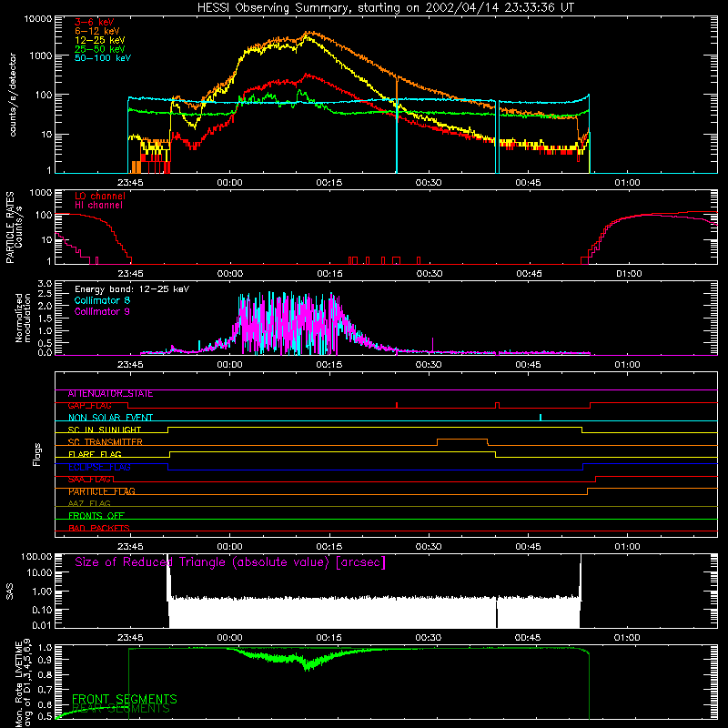Click the 100.00 tick on the SAS axis
728x728 pixels.
click(36, 557)
